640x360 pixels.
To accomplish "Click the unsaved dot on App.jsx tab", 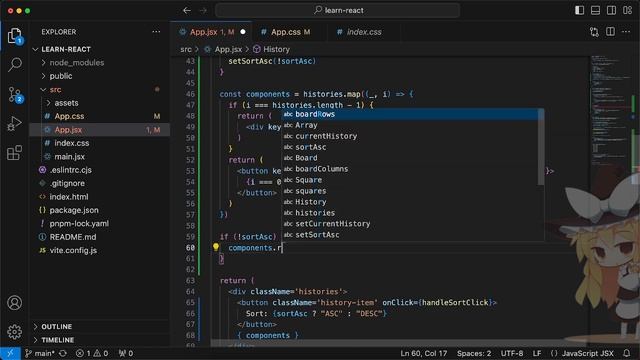I will pos(243,32).
